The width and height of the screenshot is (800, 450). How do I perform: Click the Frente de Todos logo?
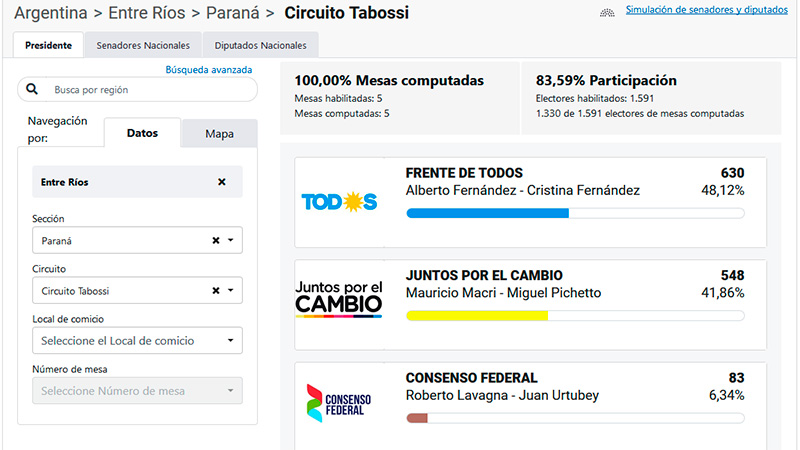(339, 202)
